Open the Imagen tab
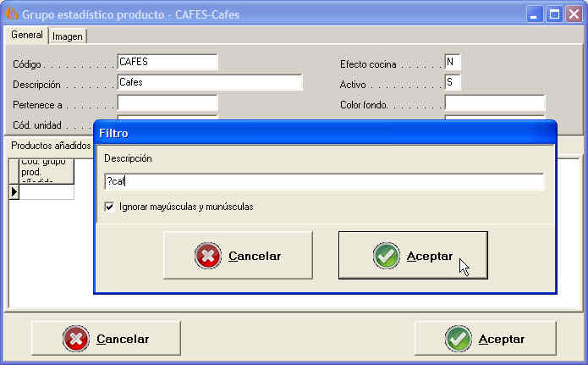Image resolution: width=588 pixels, height=365 pixels. coord(68,36)
